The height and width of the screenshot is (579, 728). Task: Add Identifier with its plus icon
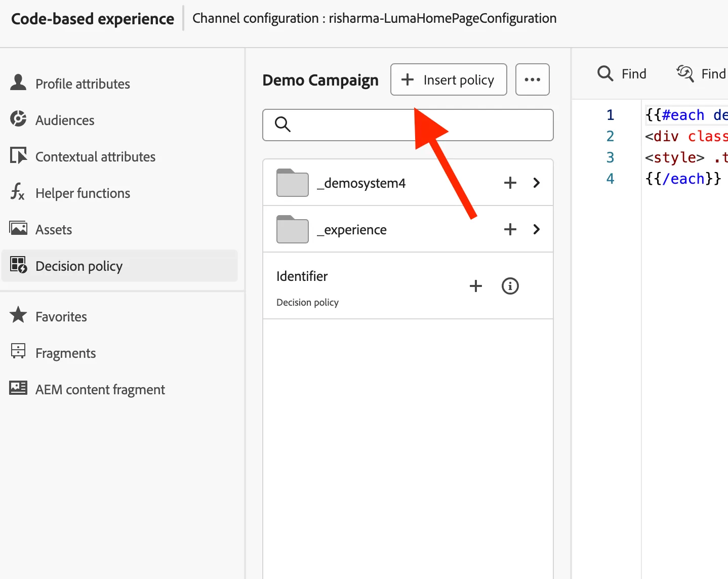tap(476, 286)
